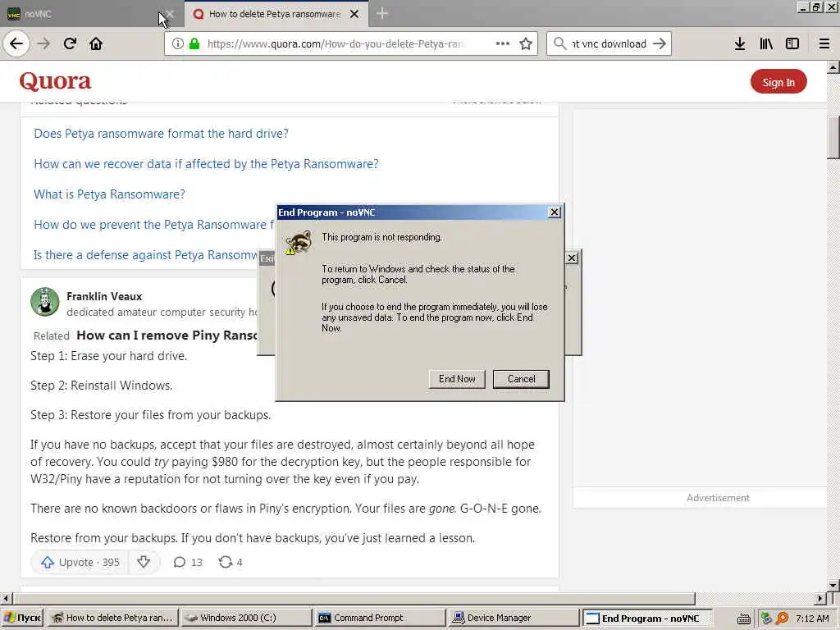Click the green padlock security icon

[194, 43]
